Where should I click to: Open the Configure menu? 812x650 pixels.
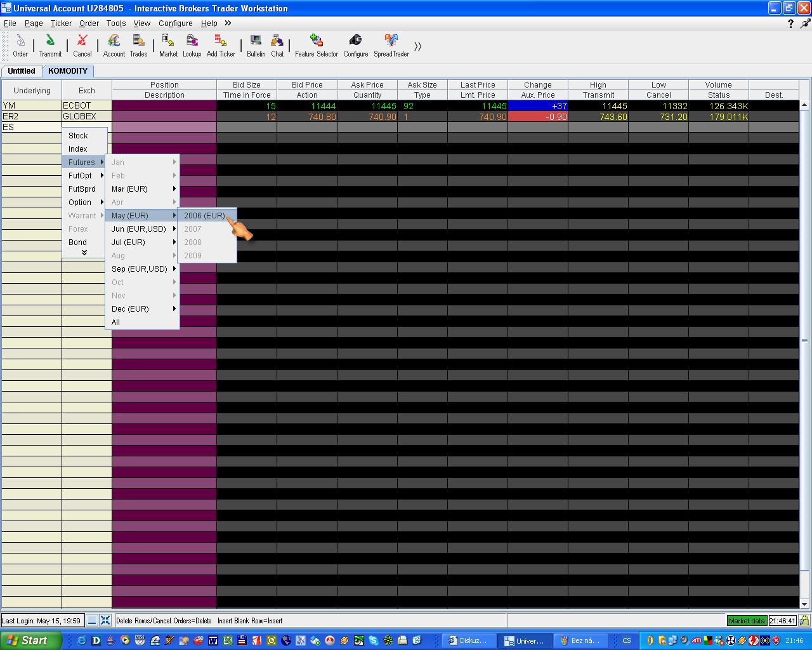(x=176, y=23)
